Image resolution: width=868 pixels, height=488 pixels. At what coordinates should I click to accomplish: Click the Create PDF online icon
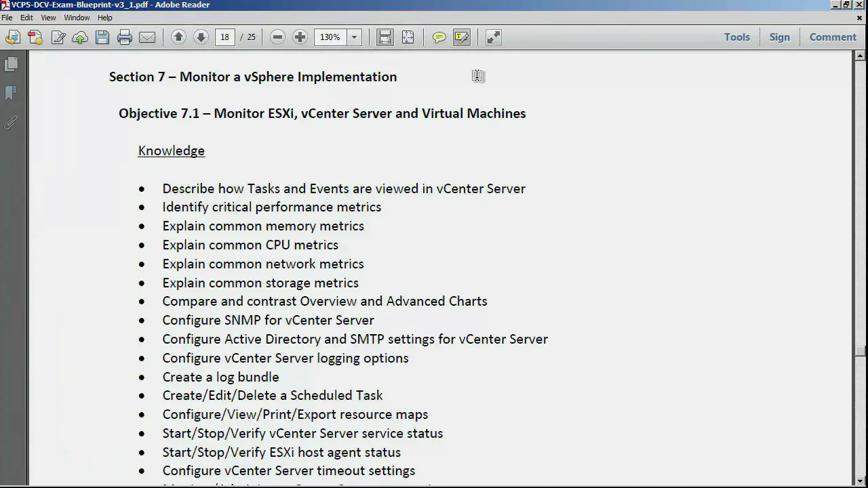(35, 37)
